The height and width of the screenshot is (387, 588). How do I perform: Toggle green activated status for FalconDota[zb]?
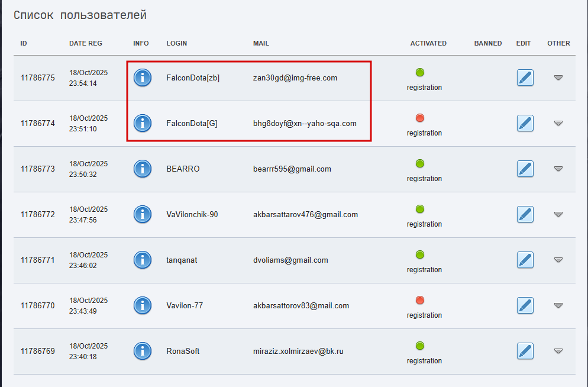[420, 73]
